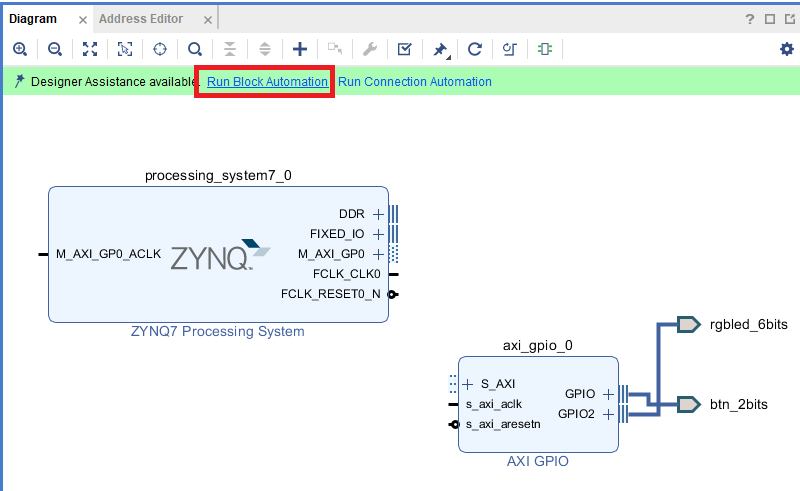Fit the diagram to the window

tap(90, 48)
